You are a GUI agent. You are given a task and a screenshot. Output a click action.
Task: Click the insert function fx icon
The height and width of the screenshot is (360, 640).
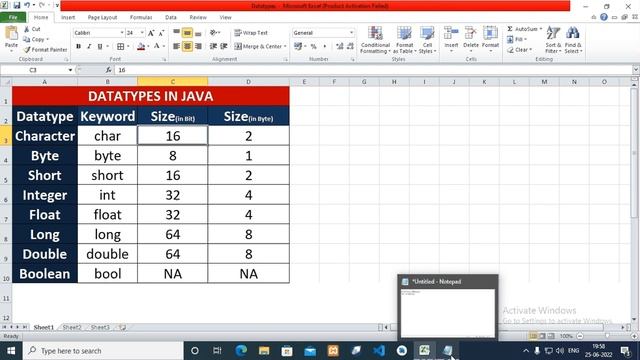coord(109,70)
